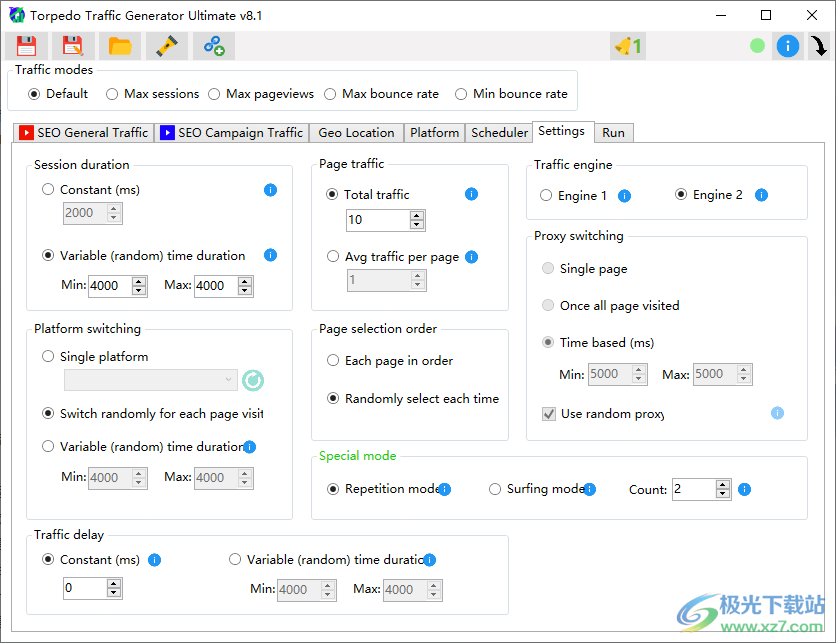Open the Run tab
Image resolution: width=836 pixels, height=643 pixels.
coord(614,133)
